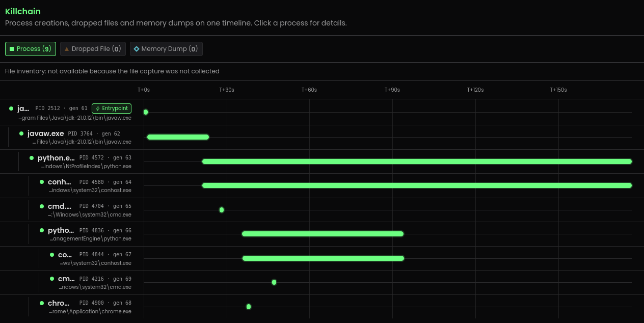Click the green status dot of PID 4580
This screenshot has width=644, height=323.
coord(42,182)
